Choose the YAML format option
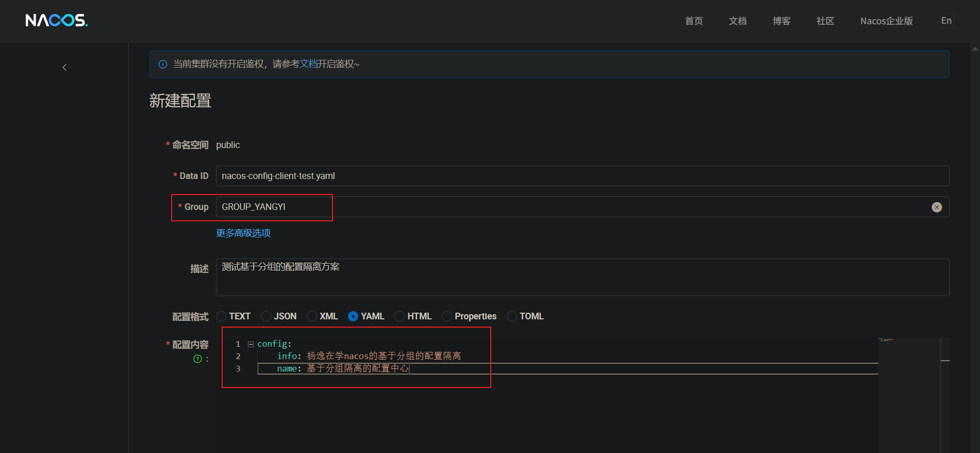 (353, 316)
